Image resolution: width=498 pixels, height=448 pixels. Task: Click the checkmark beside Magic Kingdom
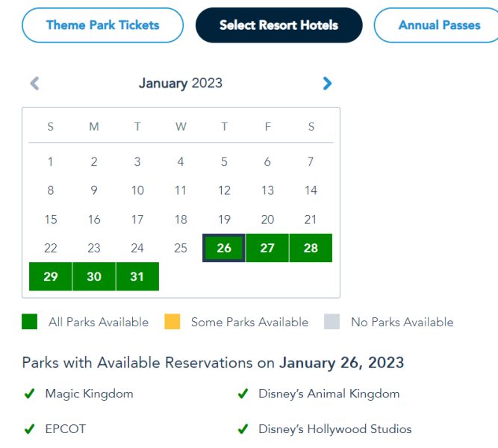(30, 393)
